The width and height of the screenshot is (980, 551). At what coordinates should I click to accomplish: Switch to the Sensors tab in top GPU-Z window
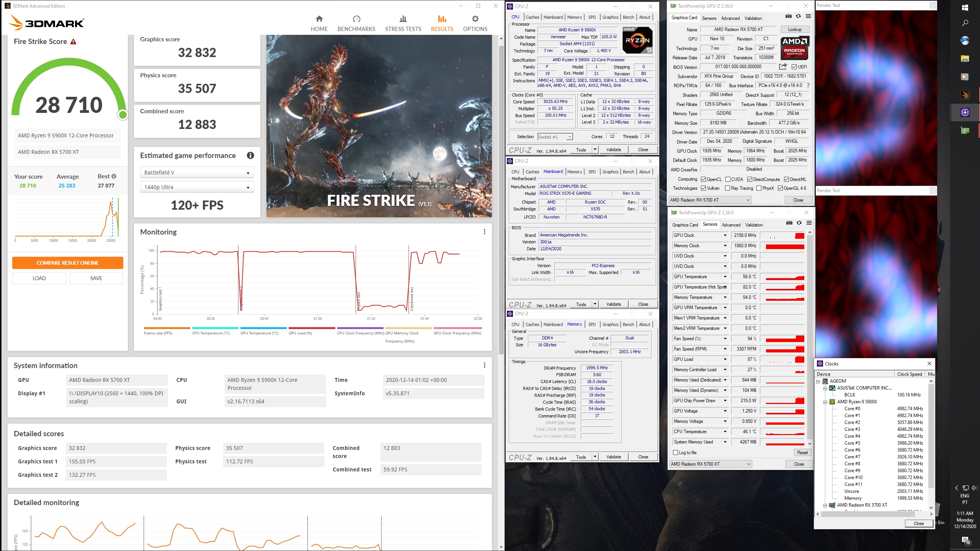(x=709, y=18)
